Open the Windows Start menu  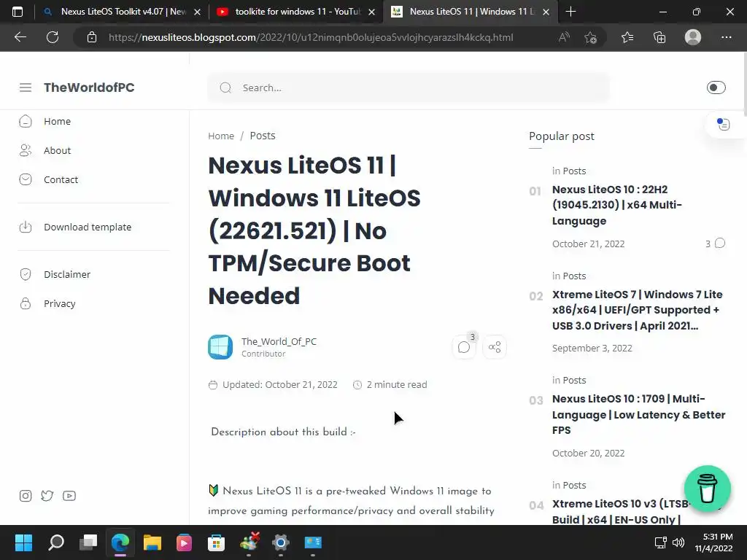[x=23, y=542]
